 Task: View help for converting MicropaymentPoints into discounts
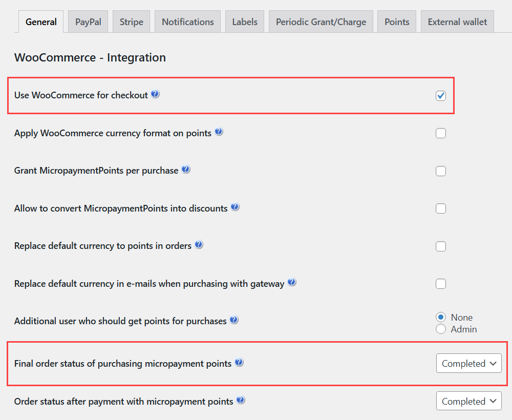235,207
